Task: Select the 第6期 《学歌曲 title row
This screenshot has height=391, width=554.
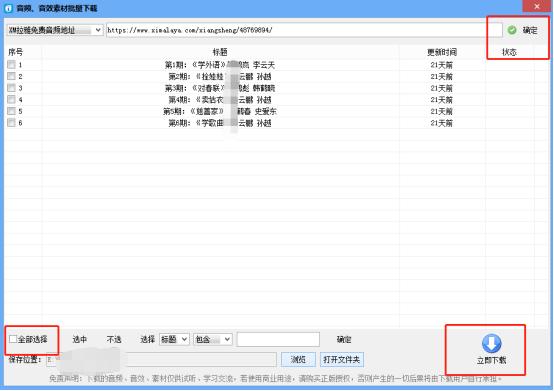Action: pyautogui.click(x=220, y=123)
